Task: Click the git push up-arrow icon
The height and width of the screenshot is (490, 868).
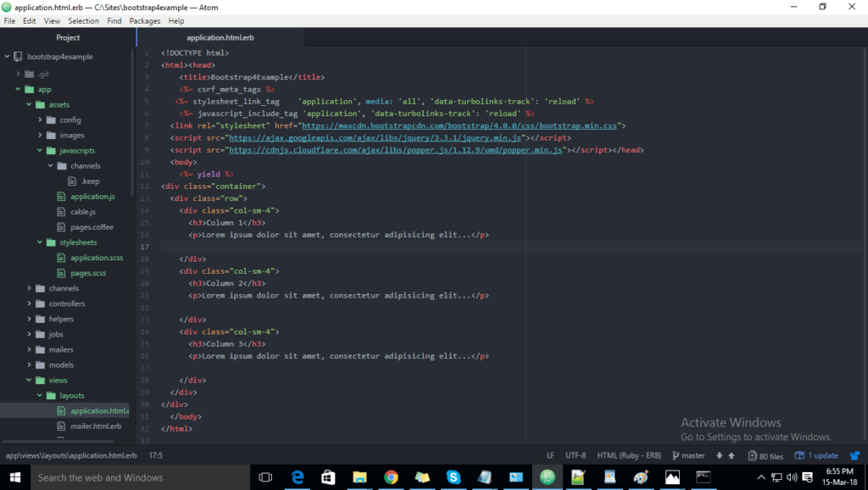Action: tap(732, 456)
